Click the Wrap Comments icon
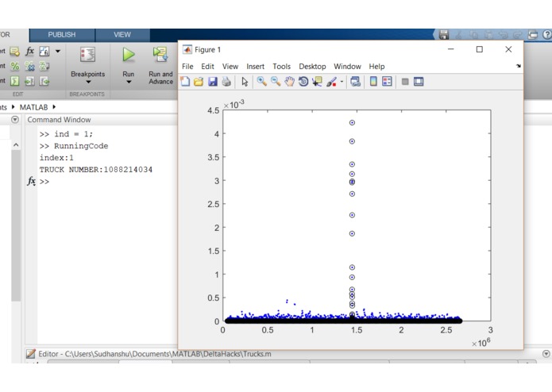Screen dimensions: 552x392 (44, 67)
